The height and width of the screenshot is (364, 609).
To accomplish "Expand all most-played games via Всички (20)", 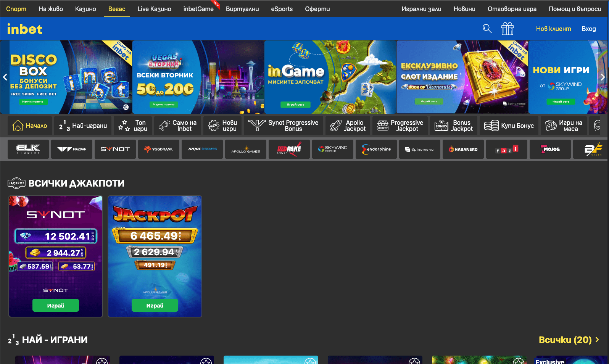I will pos(569,340).
